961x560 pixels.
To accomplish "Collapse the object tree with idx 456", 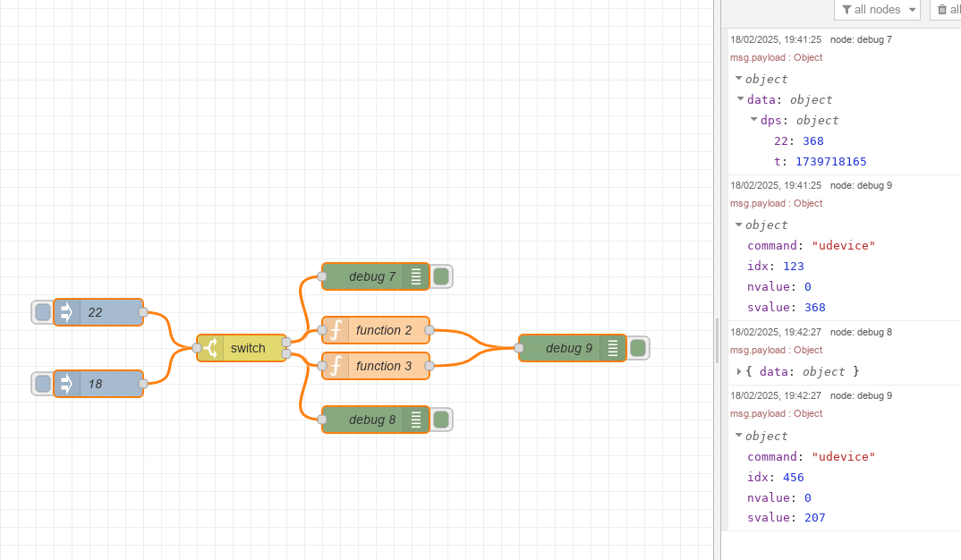I will 738,435.
